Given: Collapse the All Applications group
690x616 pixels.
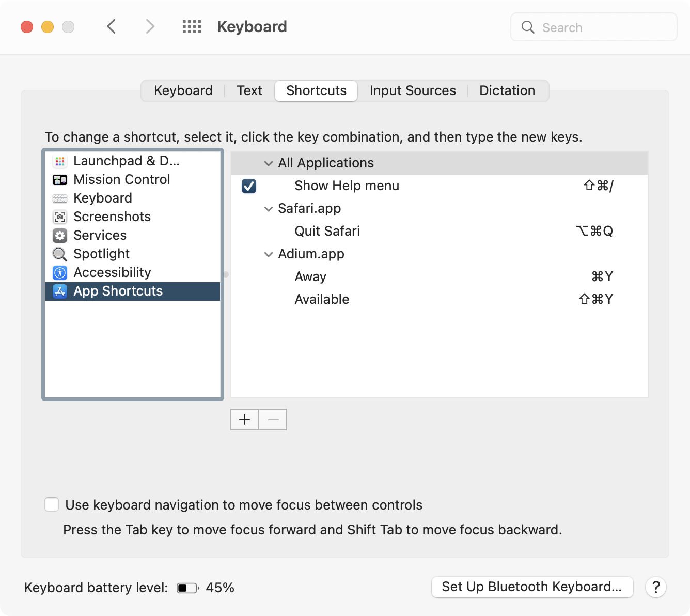Looking at the screenshot, I should pyautogui.click(x=269, y=163).
